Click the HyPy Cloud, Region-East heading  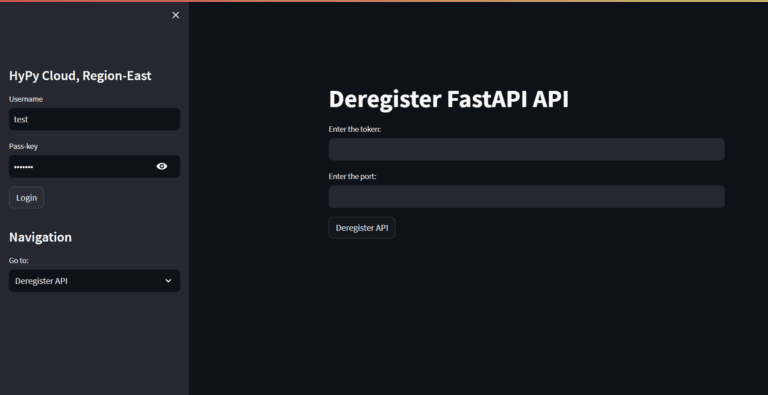80,75
